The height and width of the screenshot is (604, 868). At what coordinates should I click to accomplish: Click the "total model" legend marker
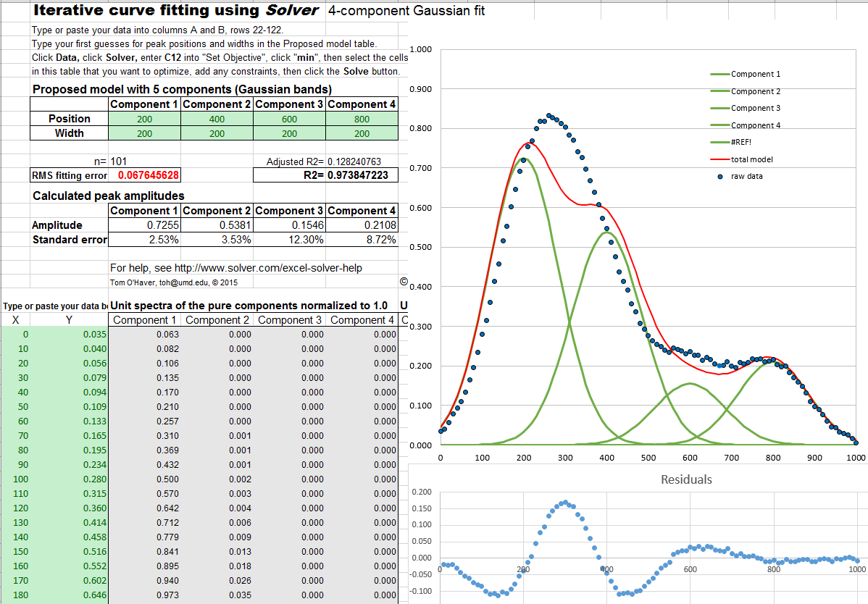tap(721, 159)
